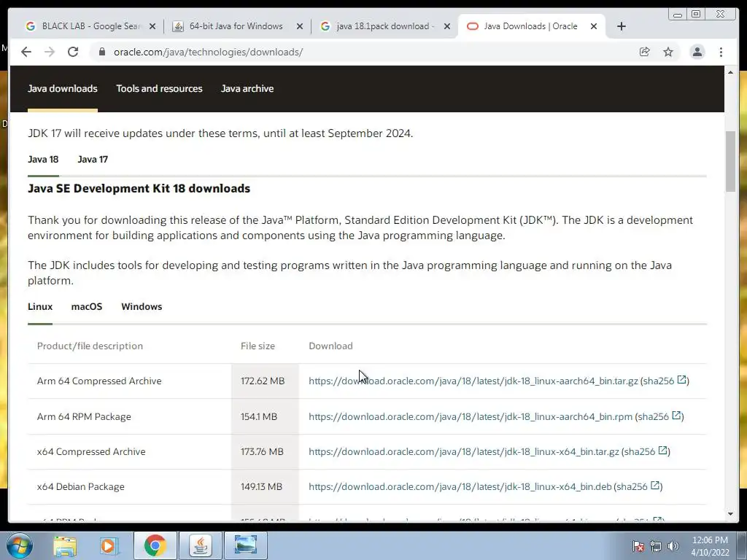
Task: Open the Chrome three-dot menu
Action: pos(721,52)
